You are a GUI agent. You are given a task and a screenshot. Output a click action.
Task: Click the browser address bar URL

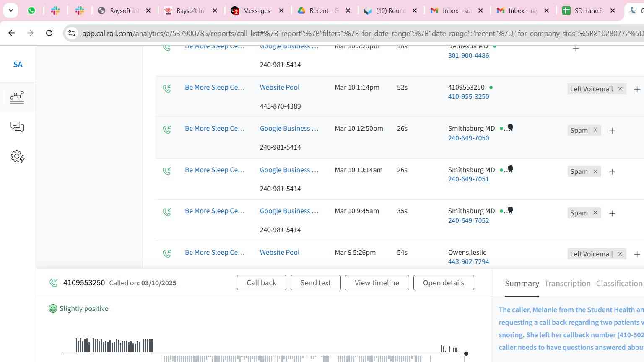click(x=362, y=33)
